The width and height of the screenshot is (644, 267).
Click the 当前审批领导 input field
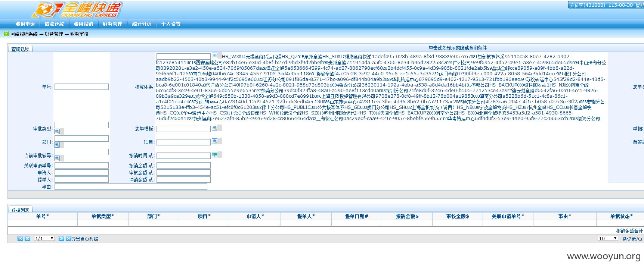81,152
